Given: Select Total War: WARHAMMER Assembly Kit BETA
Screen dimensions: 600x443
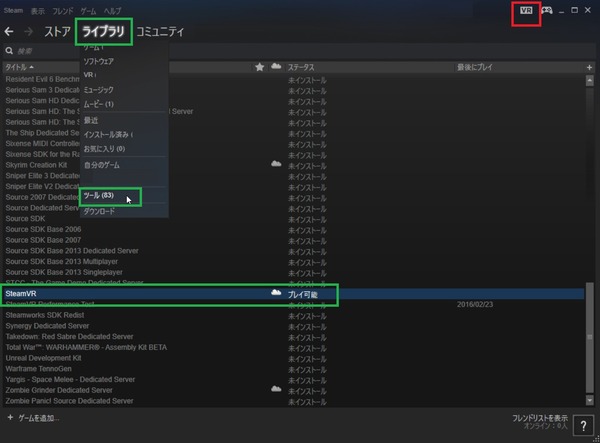Looking at the screenshot, I should (86, 347).
